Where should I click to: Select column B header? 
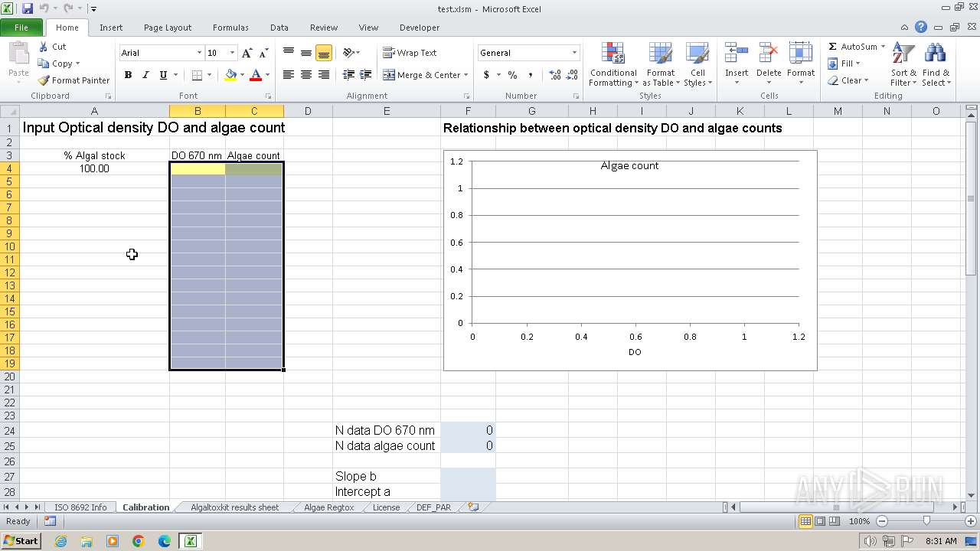pyautogui.click(x=198, y=111)
